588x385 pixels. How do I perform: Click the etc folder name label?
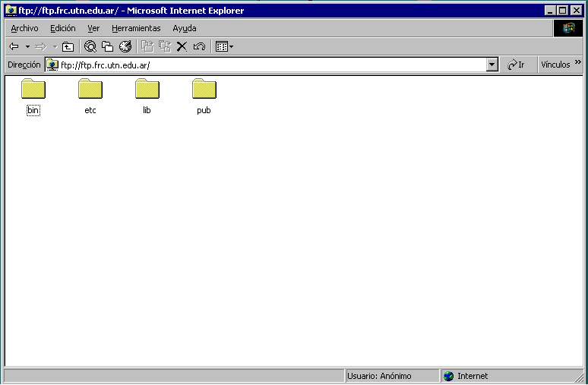click(90, 110)
